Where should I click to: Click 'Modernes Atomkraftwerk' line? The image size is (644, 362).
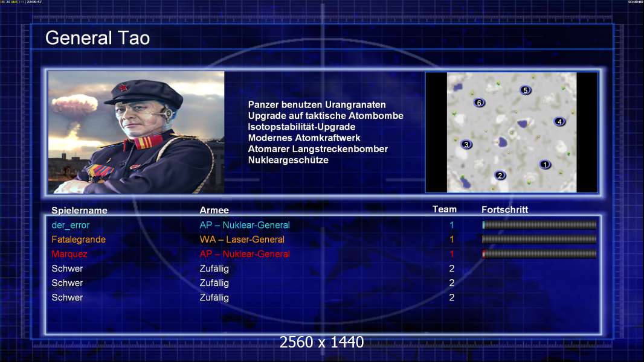(304, 138)
